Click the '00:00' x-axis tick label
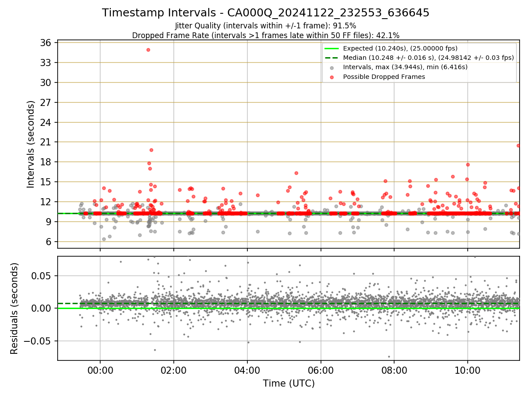This screenshot has height=399, width=532. (x=100, y=370)
